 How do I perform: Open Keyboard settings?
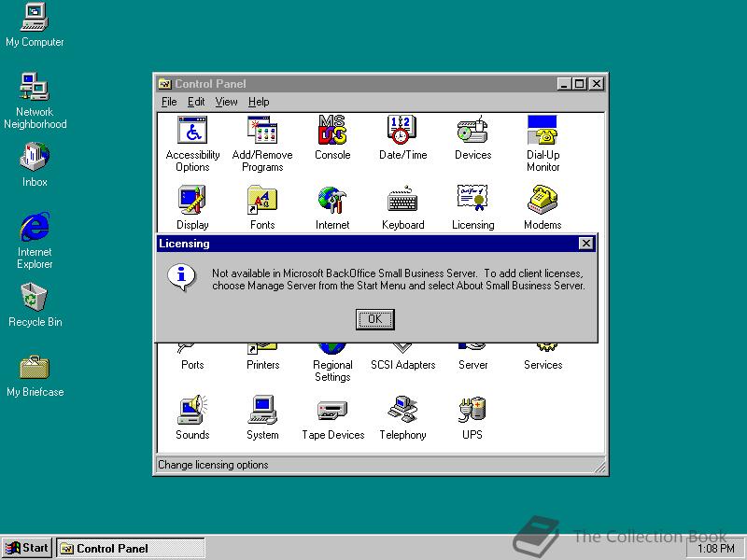tap(403, 208)
